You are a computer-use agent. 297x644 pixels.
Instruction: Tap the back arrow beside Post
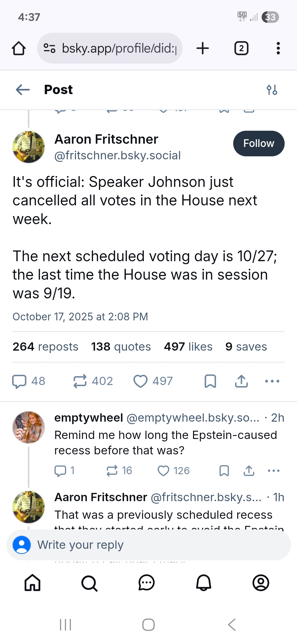coord(23,90)
